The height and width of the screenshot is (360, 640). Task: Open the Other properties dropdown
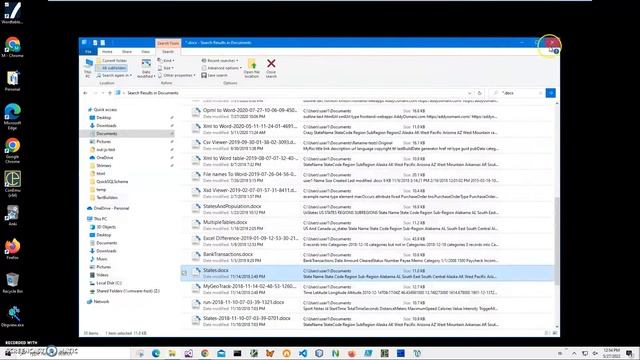(176, 76)
